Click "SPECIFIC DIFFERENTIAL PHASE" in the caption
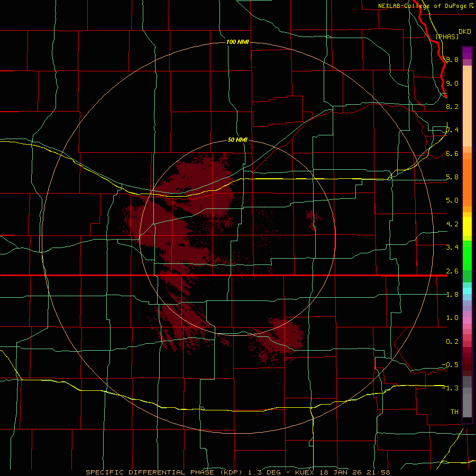476x476 pixels. (x=150, y=472)
